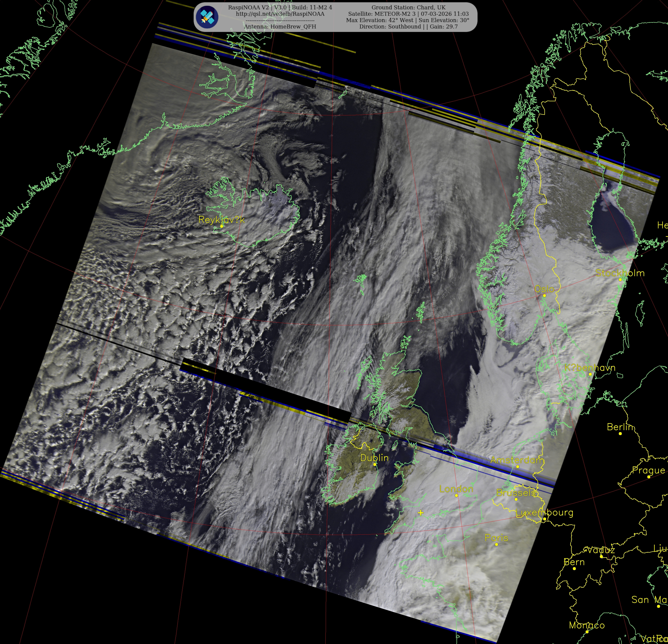
Task: Click the København city label
Action: coord(590,368)
